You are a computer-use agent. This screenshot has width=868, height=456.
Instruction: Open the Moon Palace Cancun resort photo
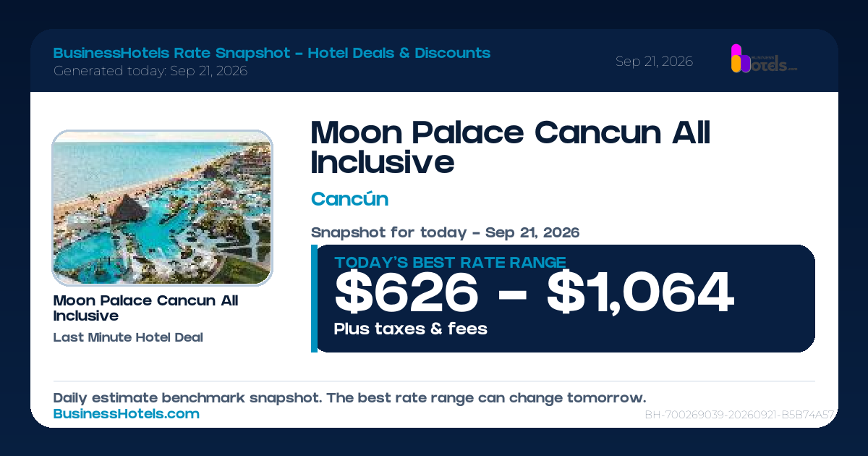162,208
